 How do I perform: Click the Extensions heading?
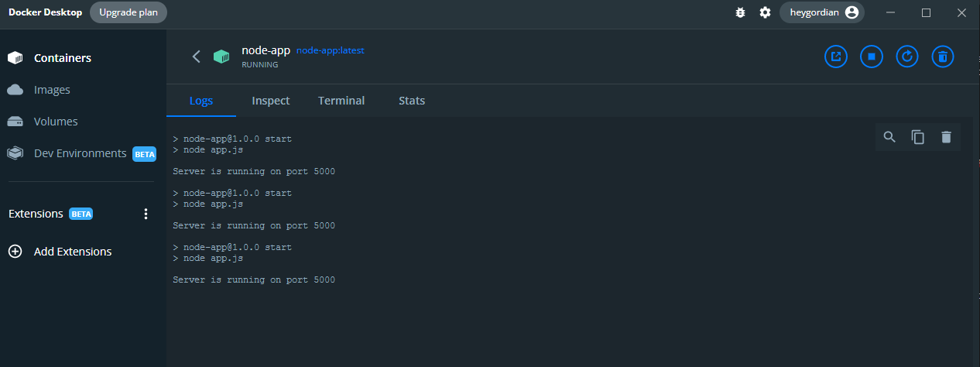click(x=36, y=214)
